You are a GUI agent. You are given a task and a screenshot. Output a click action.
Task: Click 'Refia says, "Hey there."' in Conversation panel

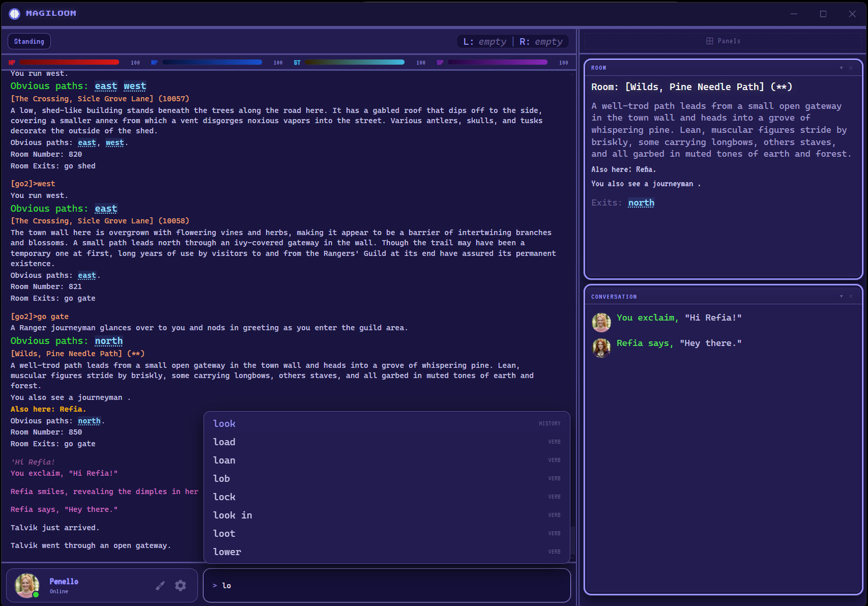[x=679, y=343]
